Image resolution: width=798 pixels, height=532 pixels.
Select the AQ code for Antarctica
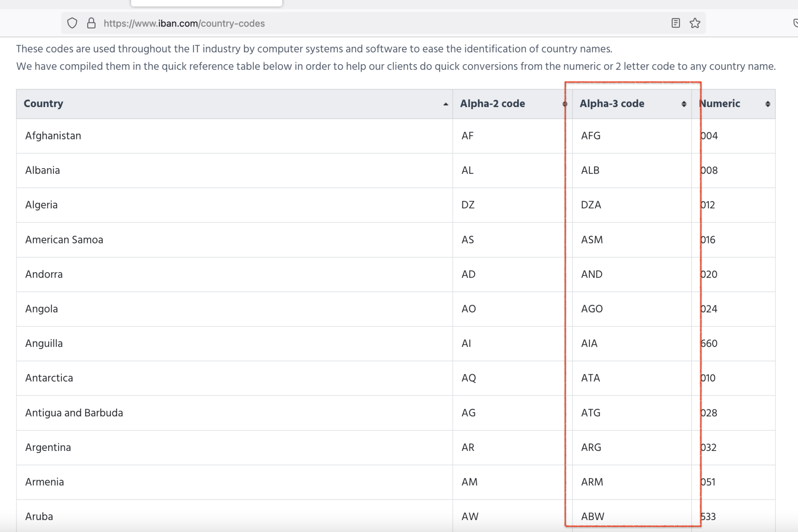(x=469, y=378)
